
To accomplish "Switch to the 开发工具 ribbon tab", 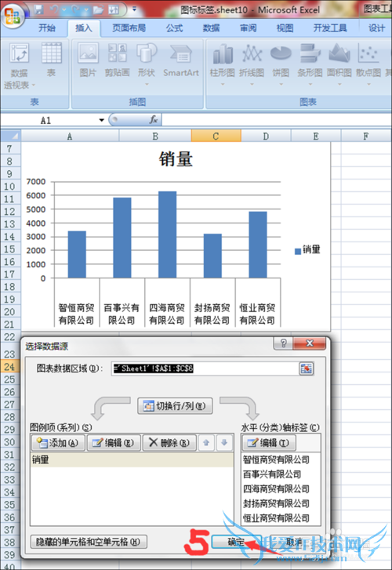I will (x=330, y=28).
